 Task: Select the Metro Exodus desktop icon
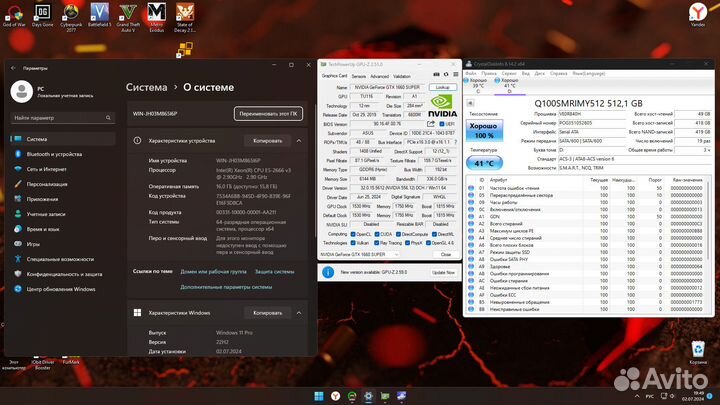(x=157, y=17)
